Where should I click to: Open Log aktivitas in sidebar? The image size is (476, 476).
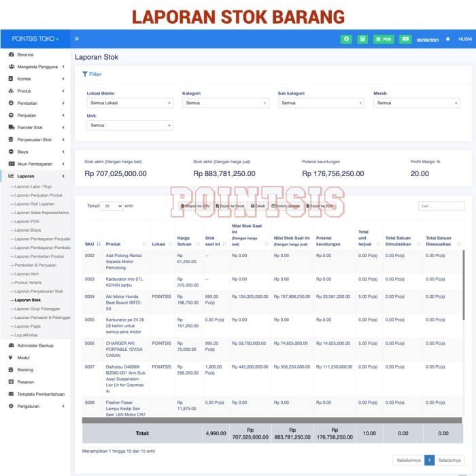coord(26,335)
